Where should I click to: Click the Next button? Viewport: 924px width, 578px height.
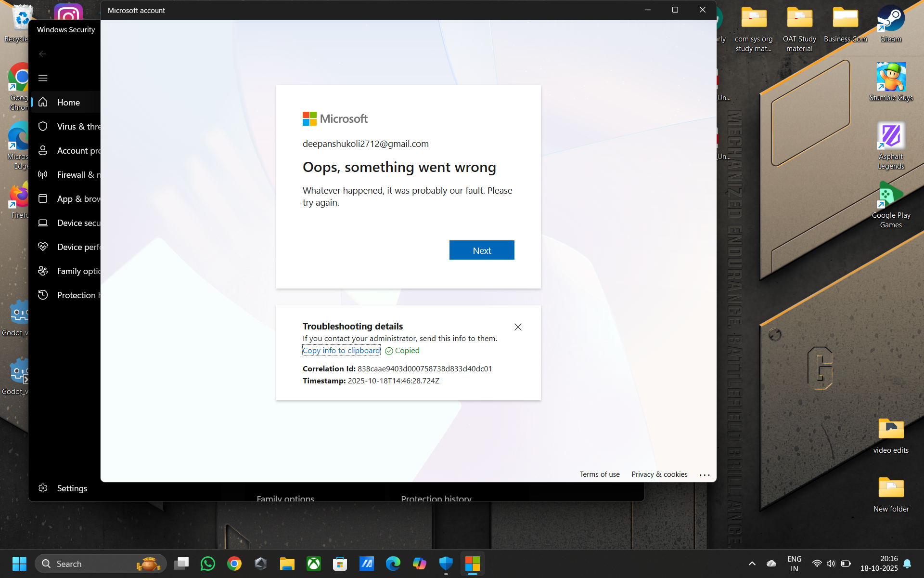pyautogui.click(x=481, y=250)
